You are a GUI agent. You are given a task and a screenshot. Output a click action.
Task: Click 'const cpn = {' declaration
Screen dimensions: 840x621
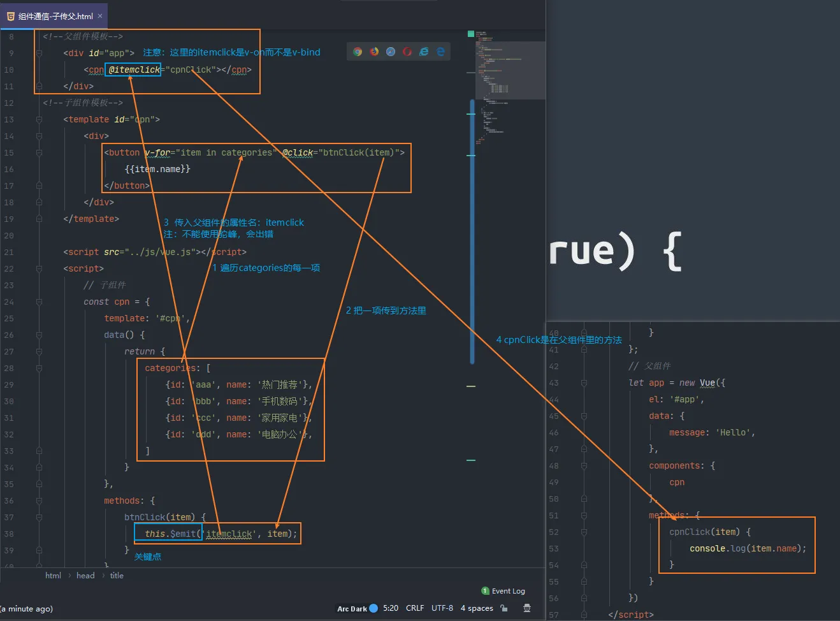[117, 302]
